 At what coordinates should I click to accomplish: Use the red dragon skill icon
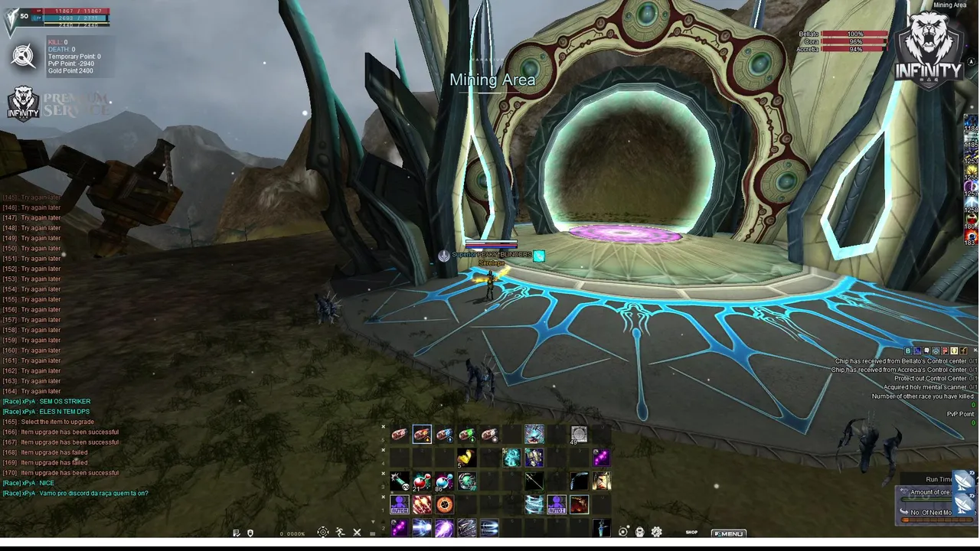pos(579,504)
